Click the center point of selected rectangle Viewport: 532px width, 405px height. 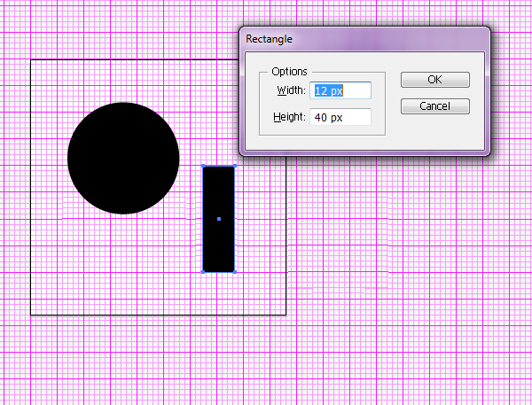click(219, 219)
